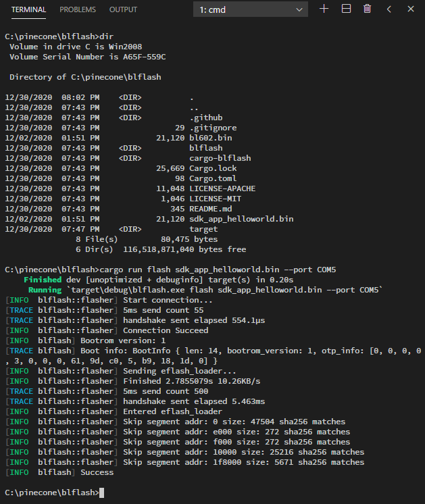Click the left chevron panel icon
Screen dimensions: 425x504
389,9
